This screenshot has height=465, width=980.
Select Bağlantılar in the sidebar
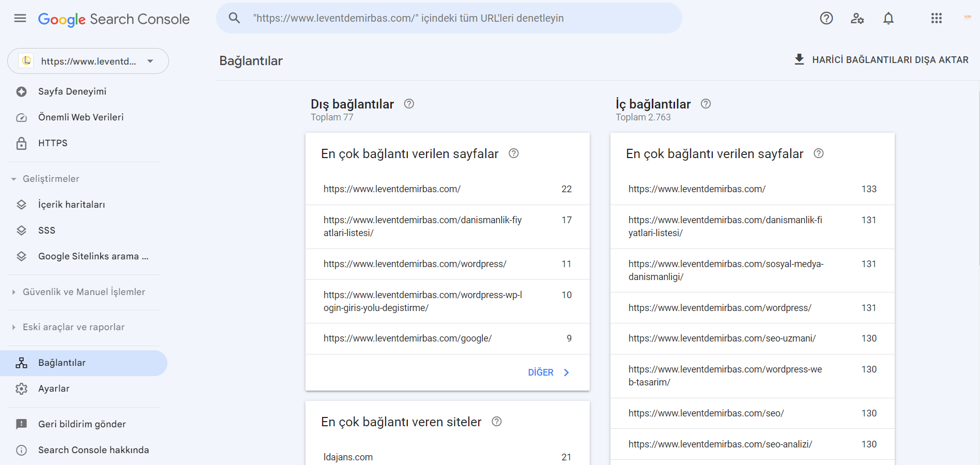(x=84, y=363)
